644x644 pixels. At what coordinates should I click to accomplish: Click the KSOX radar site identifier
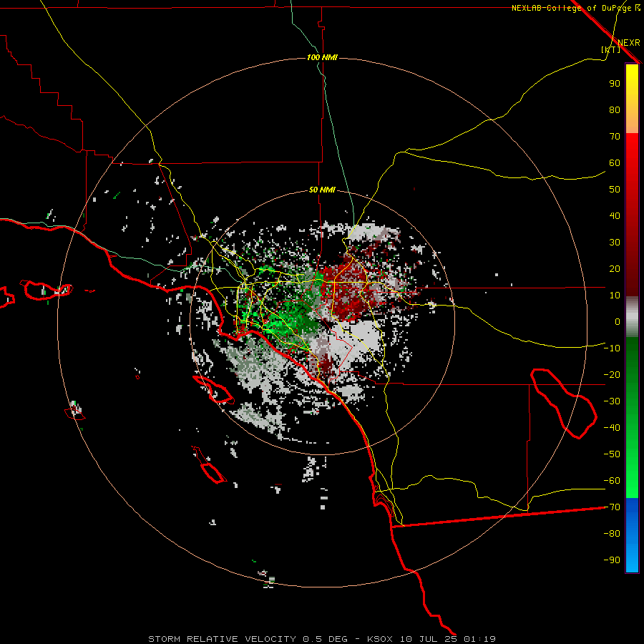click(x=379, y=639)
